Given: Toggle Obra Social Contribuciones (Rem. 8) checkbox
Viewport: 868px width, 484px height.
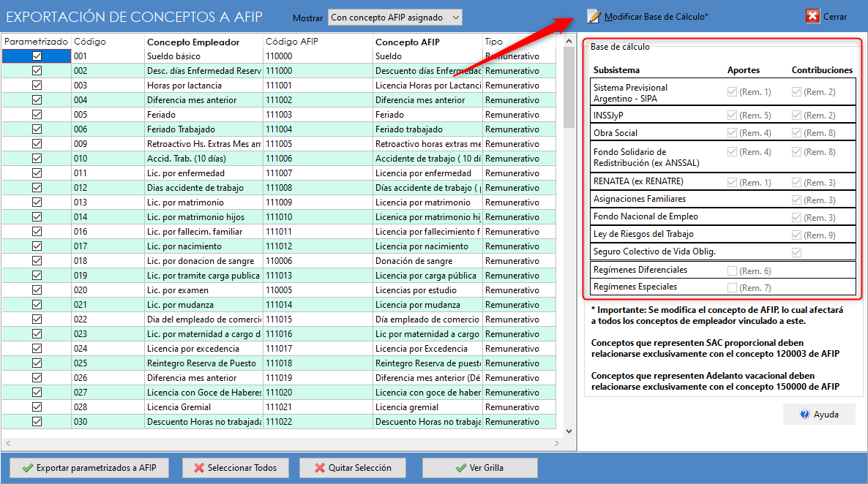Looking at the screenshot, I should click(796, 133).
